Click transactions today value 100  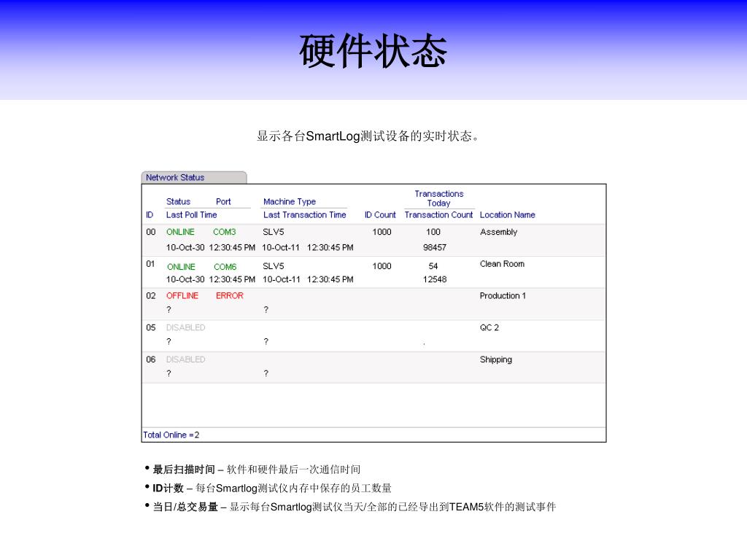pos(433,232)
